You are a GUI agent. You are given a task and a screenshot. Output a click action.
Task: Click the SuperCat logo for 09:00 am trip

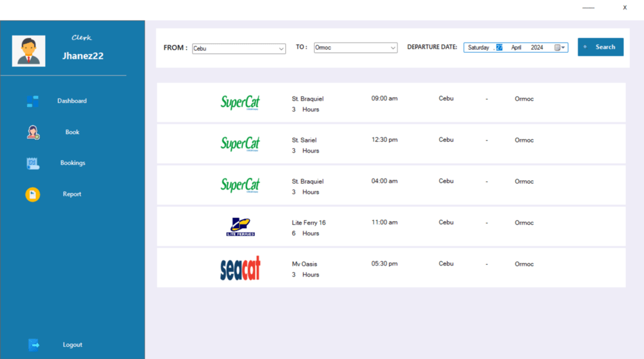(240, 102)
